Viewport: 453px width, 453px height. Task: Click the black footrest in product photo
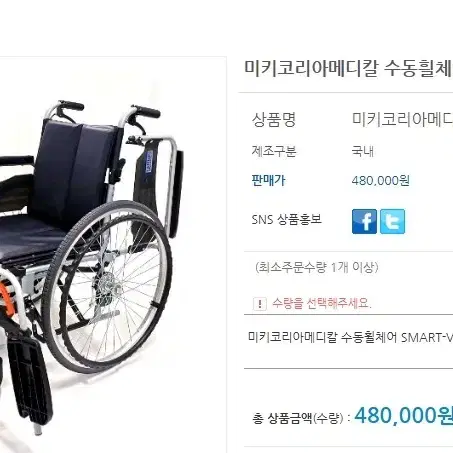point(29,377)
